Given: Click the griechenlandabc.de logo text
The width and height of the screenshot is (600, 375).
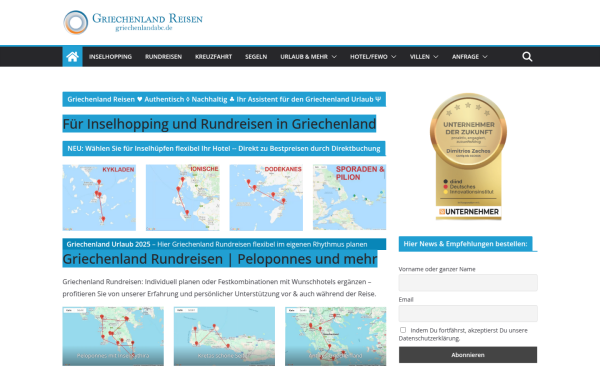Looking at the screenshot, I should point(144,28).
